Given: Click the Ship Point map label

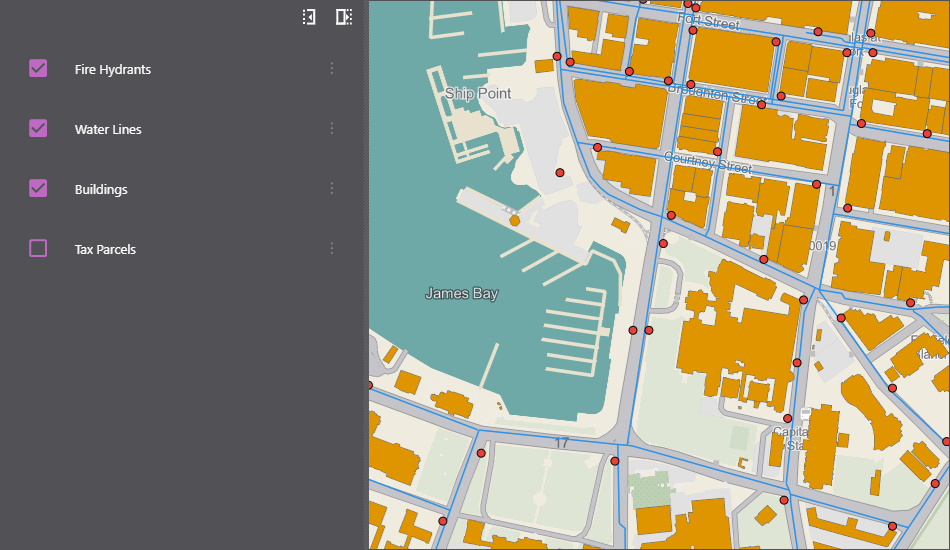Looking at the screenshot, I should tap(478, 93).
